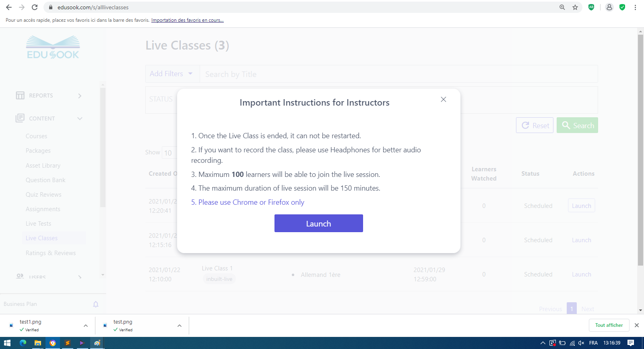This screenshot has width=644, height=349.
Task: Click the "Tout afficher" downloads button
Action: tap(609, 325)
